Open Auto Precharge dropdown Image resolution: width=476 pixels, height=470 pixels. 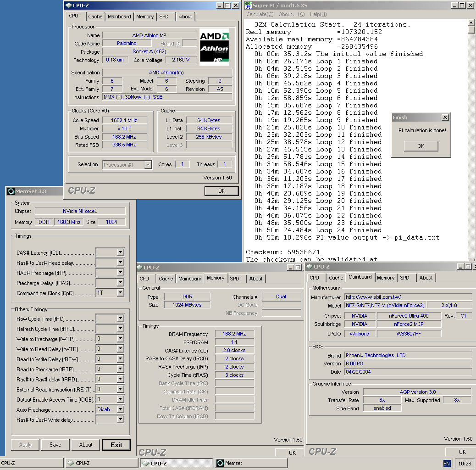click(121, 409)
